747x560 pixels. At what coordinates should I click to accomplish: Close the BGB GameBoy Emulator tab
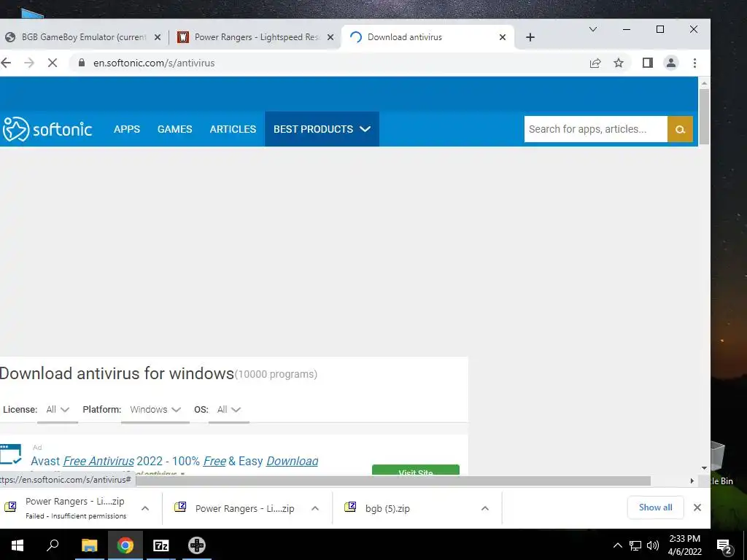tap(158, 37)
